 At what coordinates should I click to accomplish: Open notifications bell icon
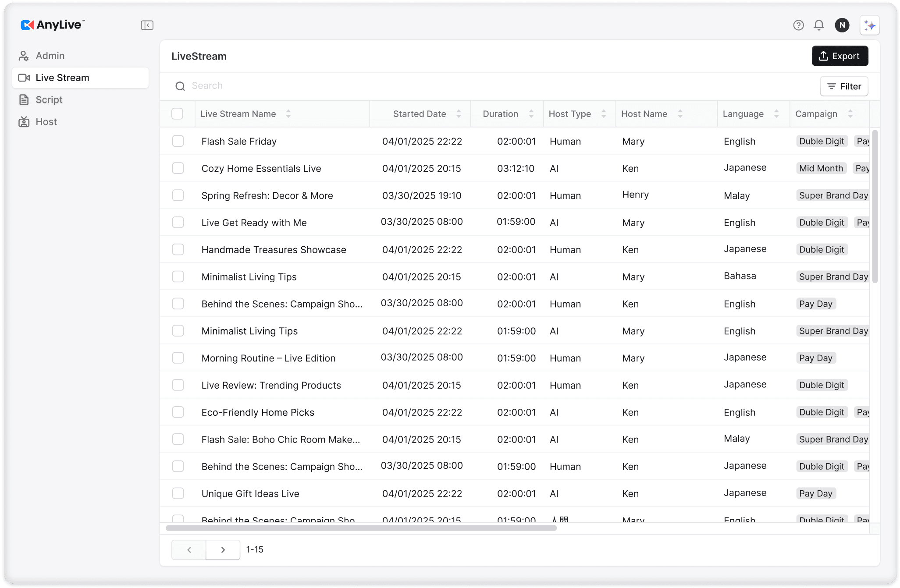click(x=818, y=25)
